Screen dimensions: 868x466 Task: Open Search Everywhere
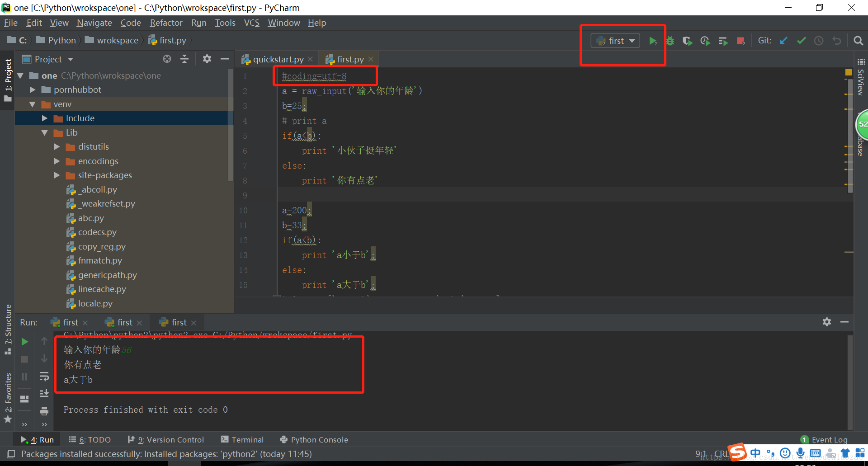(858, 41)
